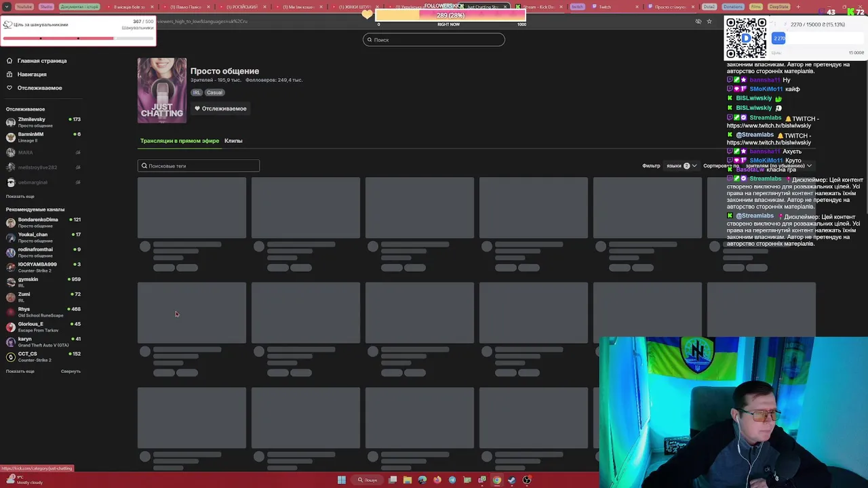This screenshot has height=488, width=868.
Task: Open Zumi recommended channel avatar
Action: pos(11,297)
